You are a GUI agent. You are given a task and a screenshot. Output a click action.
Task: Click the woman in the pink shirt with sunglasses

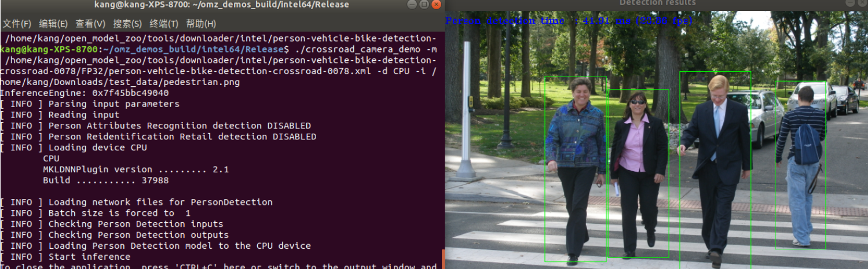click(638, 174)
